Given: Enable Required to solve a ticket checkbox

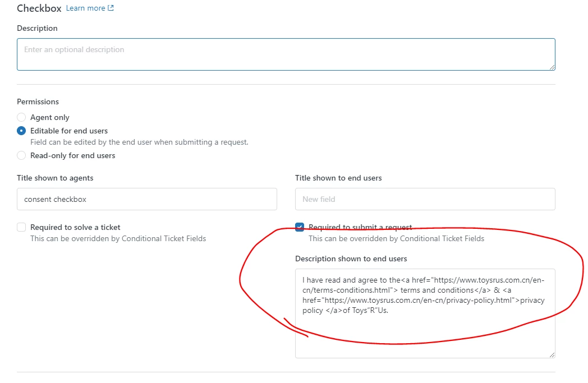Looking at the screenshot, I should point(21,227).
